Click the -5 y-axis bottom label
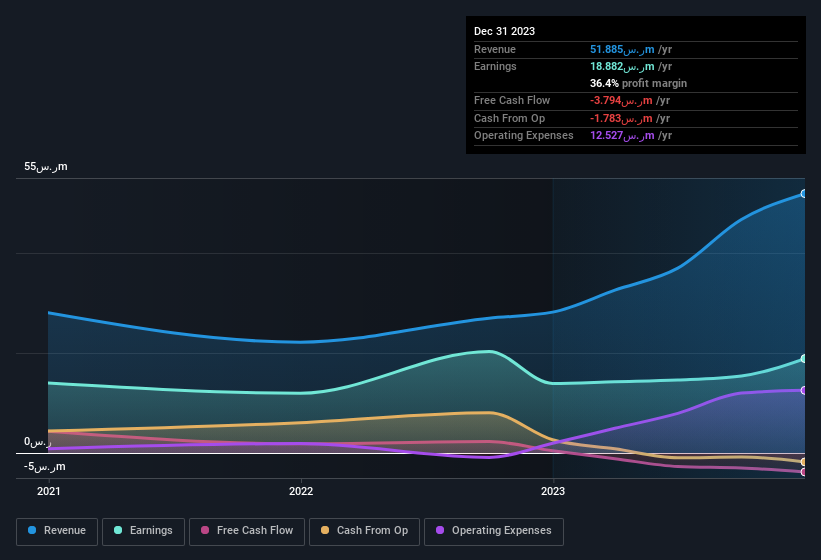The width and height of the screenshot is (821, 560). point(45,466)
